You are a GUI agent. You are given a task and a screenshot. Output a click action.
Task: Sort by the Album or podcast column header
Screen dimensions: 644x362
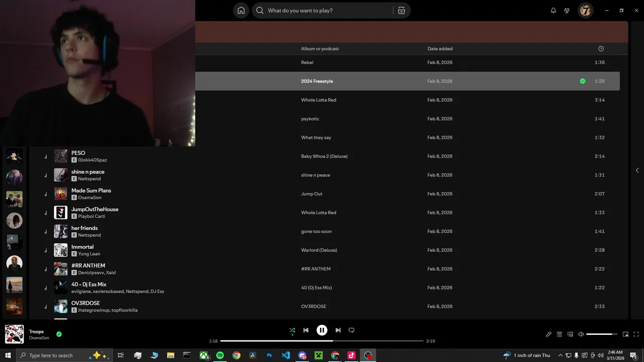(320, 49)
